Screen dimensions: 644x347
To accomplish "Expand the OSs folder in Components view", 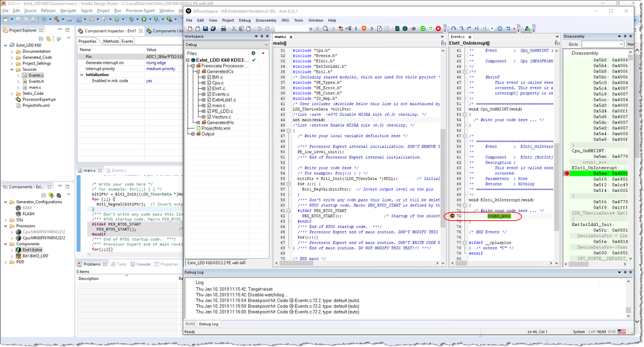I will pos(6,220).
